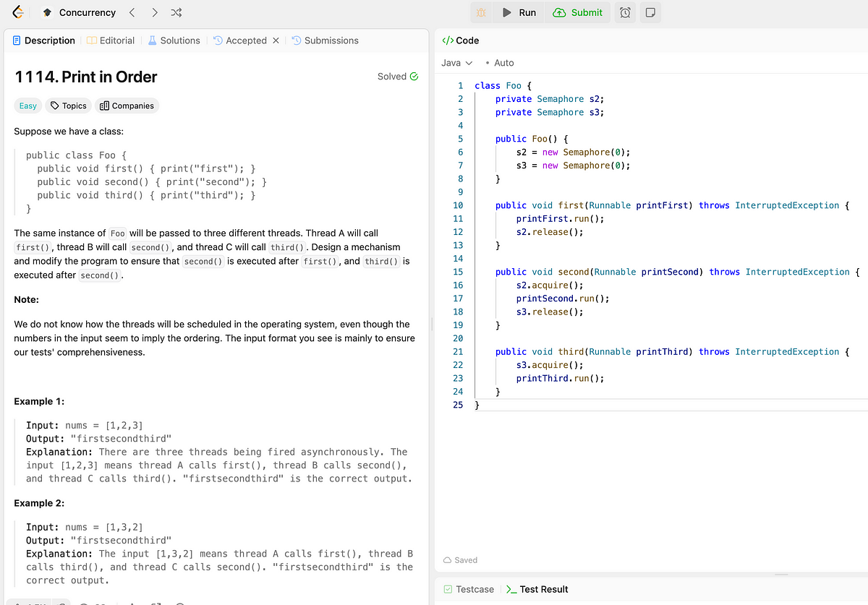Screen dimensions: 868x605
Task: Open the Editorial tab
Action: tap(111, 40)
